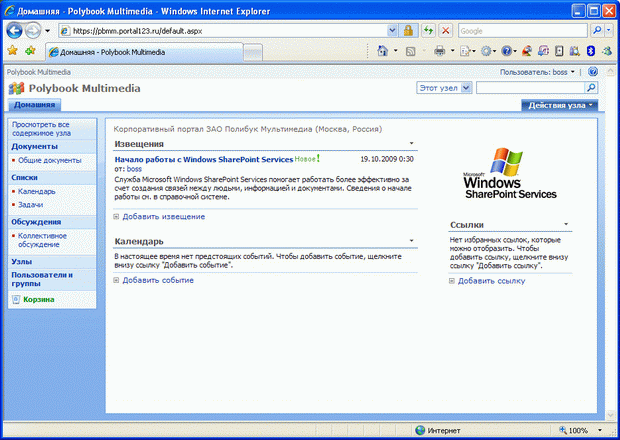Open the Tools gear menu icon
The height and width of the screenshot is (440, 620).
(x=486, y=51)
